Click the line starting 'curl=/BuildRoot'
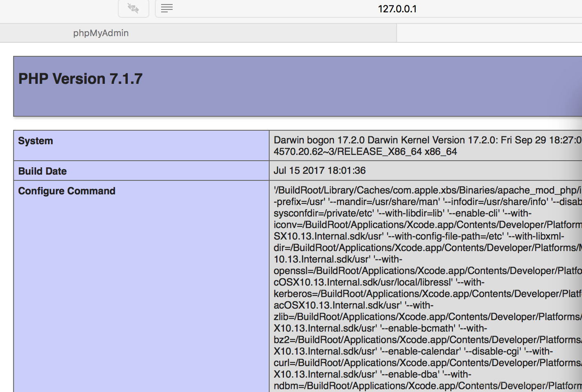Viewport: 582px width, 392px height. (x=427, y=363)
